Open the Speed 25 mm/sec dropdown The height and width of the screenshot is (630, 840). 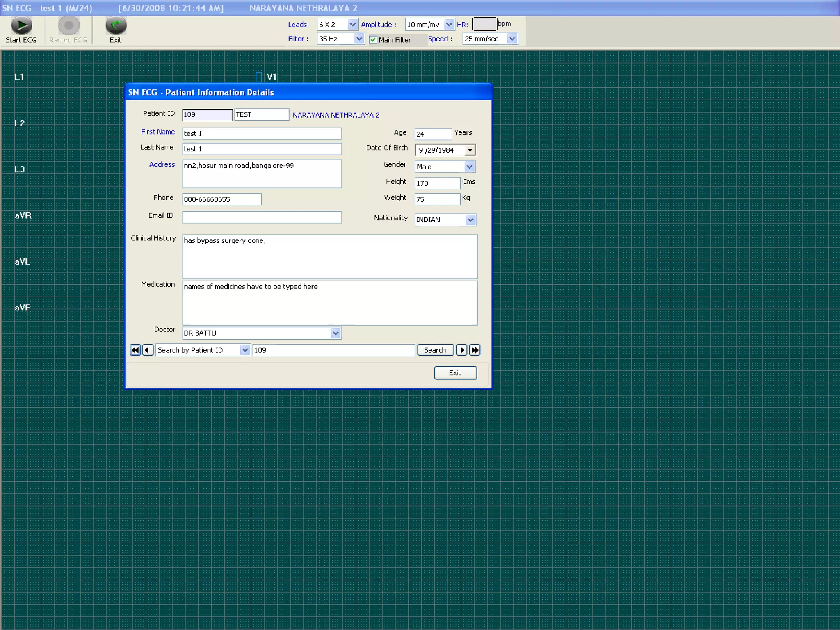coord(512,39)
